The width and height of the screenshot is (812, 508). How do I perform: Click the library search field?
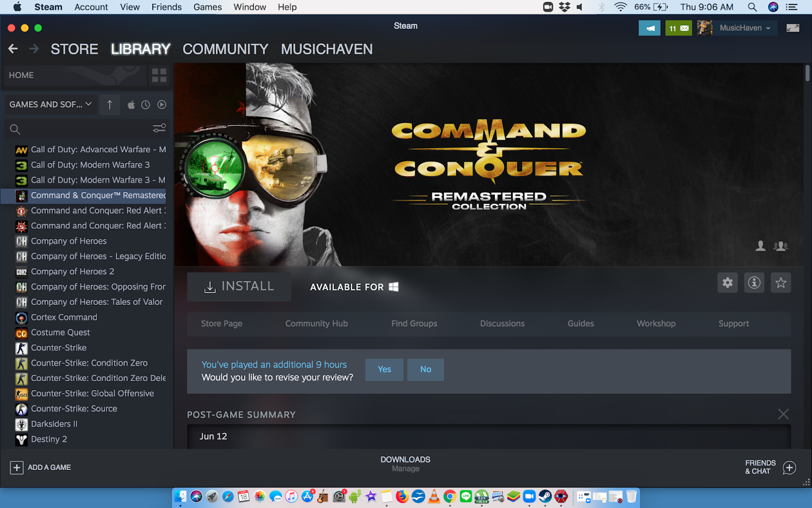point(80,129)
